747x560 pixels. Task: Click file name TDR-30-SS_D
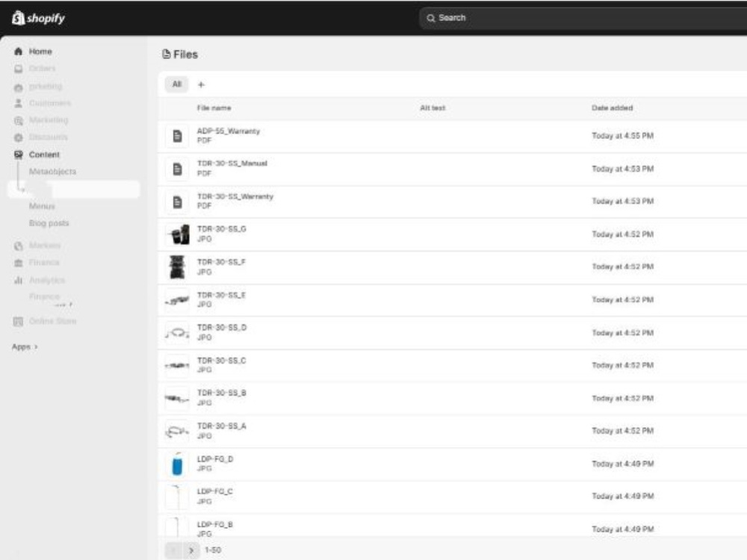222,328
